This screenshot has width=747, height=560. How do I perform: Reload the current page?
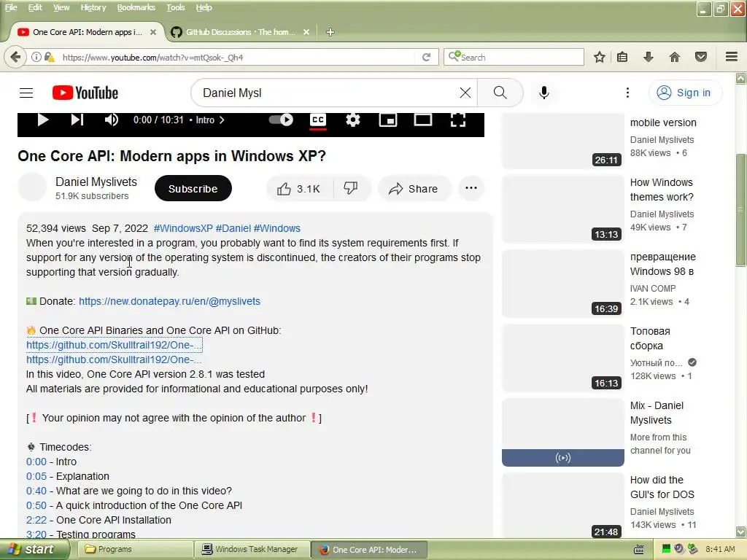(x=426, y=57)
